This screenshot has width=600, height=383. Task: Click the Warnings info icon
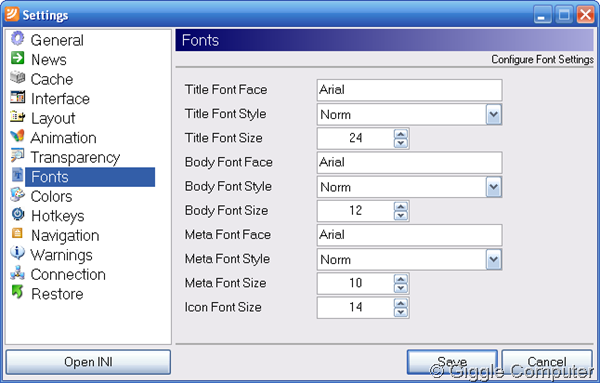click(x=18, y=253)
